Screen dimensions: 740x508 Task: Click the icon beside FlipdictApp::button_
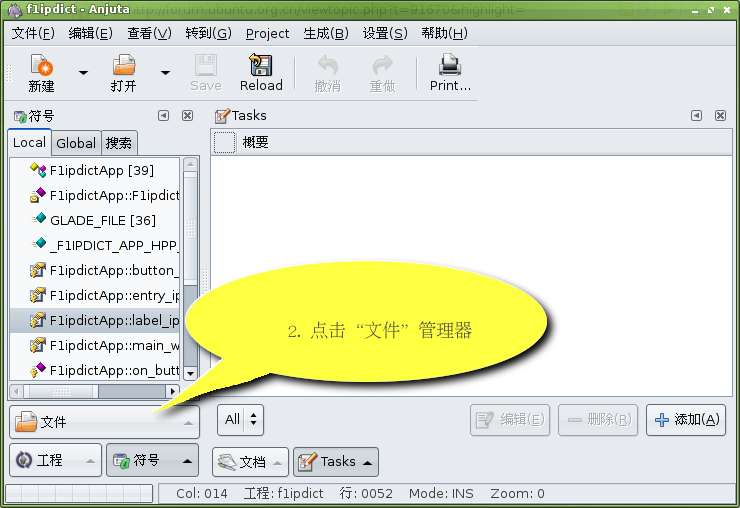click(x=38, y=270)
